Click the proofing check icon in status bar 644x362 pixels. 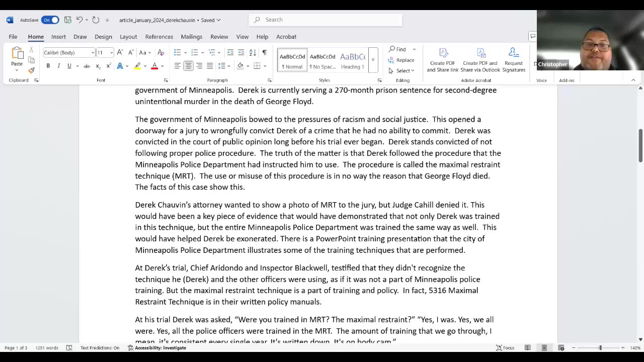[x=69, y=348]
